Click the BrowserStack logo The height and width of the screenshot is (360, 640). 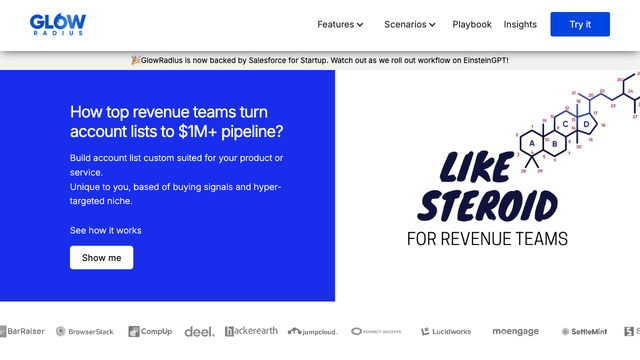point(84,331)
